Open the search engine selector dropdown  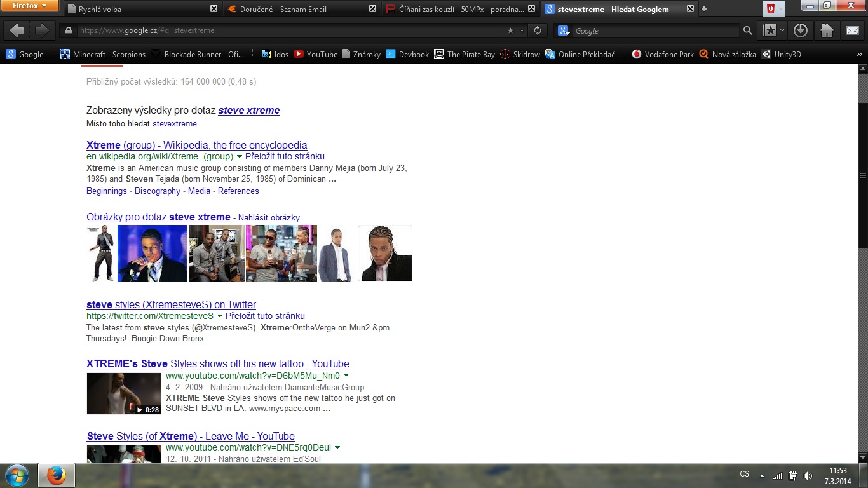tap(564, 30)
